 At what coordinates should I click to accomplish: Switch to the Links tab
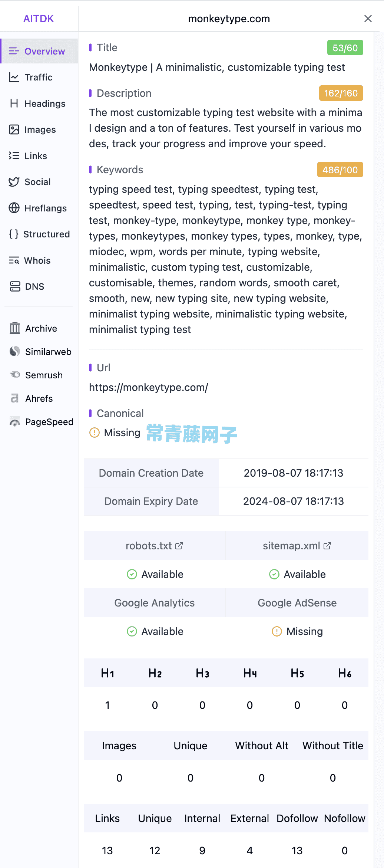39,156
